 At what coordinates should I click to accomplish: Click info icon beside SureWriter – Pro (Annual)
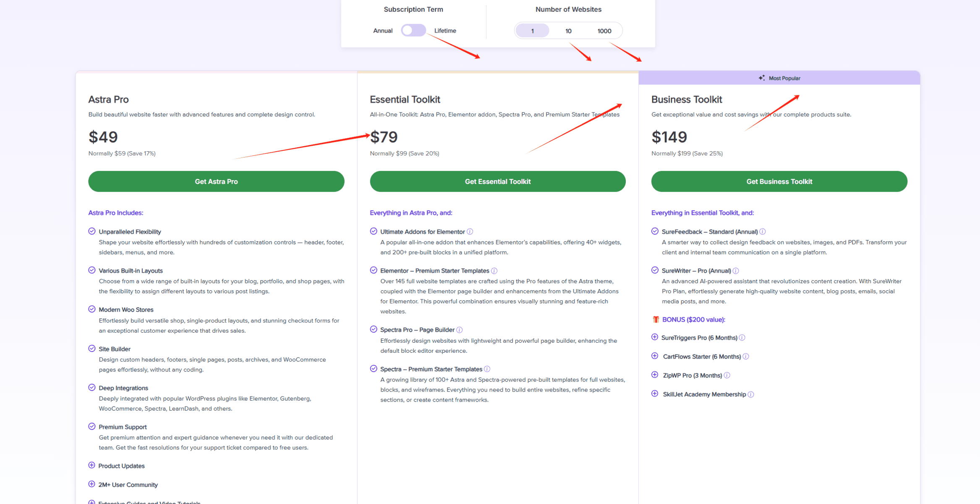pos(736,271)
